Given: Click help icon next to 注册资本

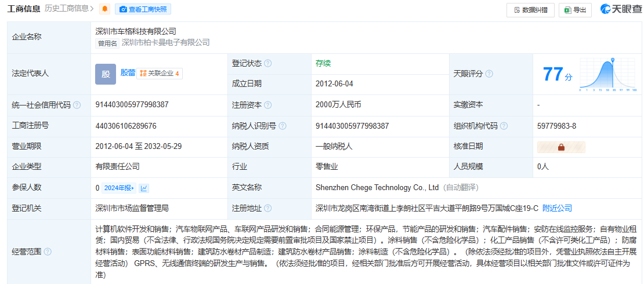Looking at the screenshot, I should (x=268, y=105).
